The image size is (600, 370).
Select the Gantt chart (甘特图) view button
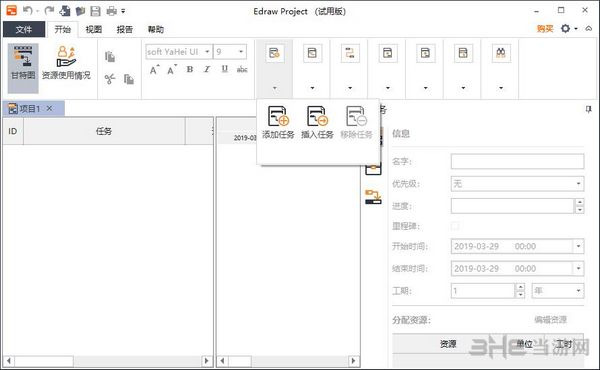pyautogui.click(x=23, y=68)
